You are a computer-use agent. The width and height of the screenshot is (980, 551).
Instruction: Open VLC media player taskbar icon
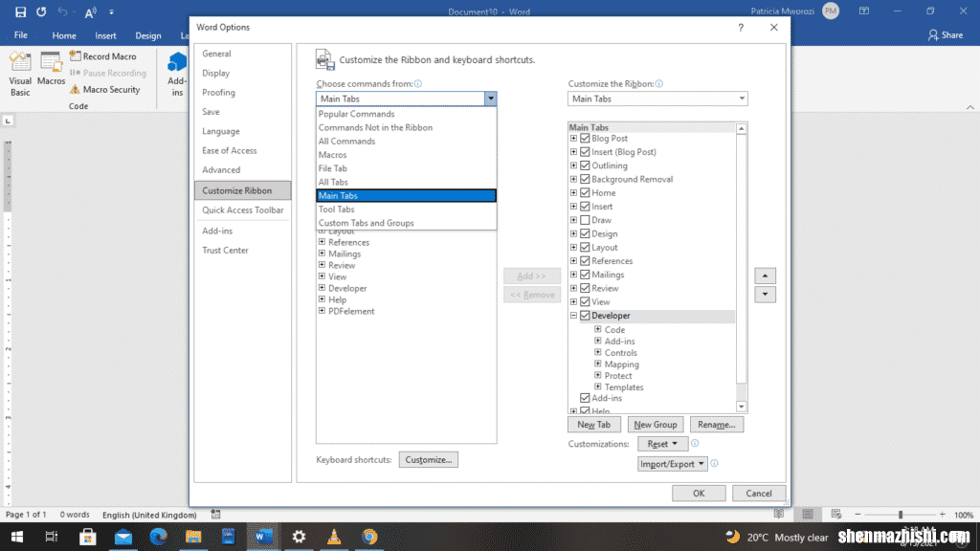[334, 537]
